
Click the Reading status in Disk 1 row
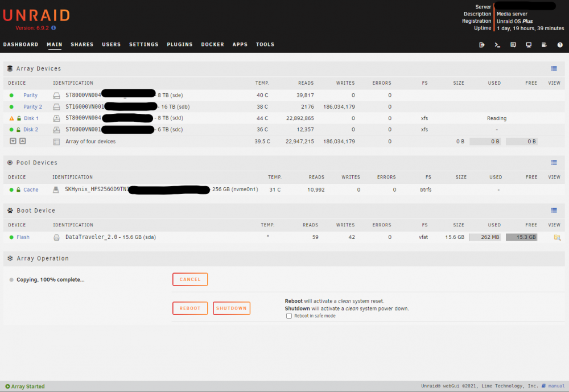(497, 118)
